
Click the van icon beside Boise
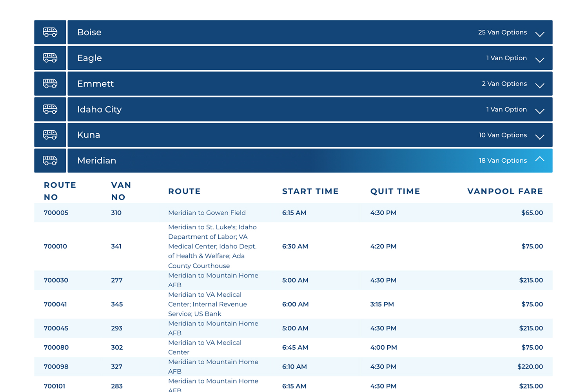click(50, 32)
